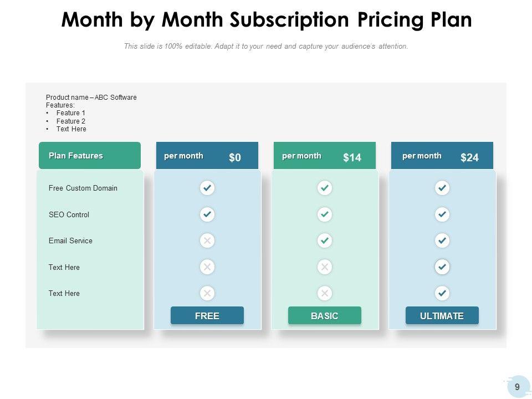Click the slide number 9 badge

click(517, 387)
